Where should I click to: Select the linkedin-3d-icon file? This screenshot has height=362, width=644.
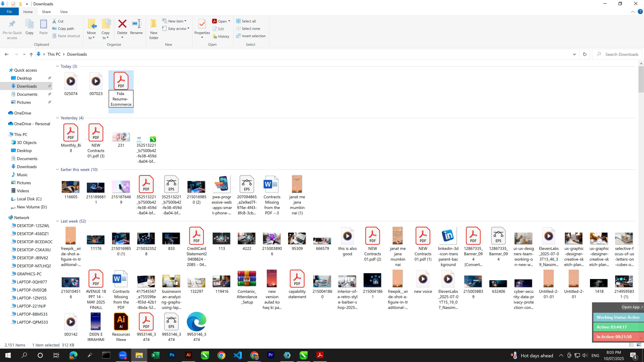coord(448,247)
